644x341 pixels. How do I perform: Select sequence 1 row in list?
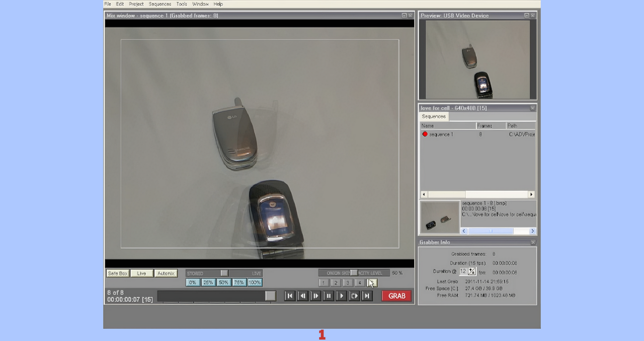pyautogui.click(x=478, y=134)
